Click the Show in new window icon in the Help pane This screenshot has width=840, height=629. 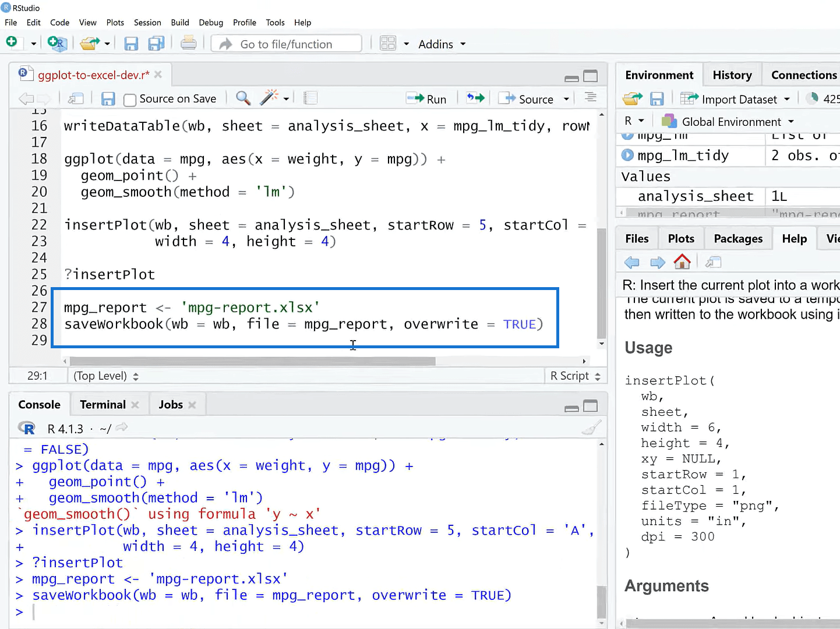(713, 263)
